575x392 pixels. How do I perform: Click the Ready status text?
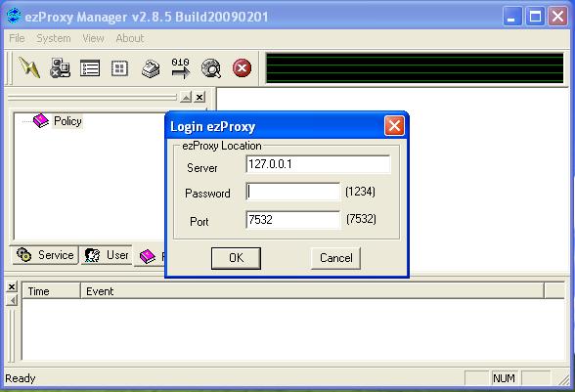(21, 378)
